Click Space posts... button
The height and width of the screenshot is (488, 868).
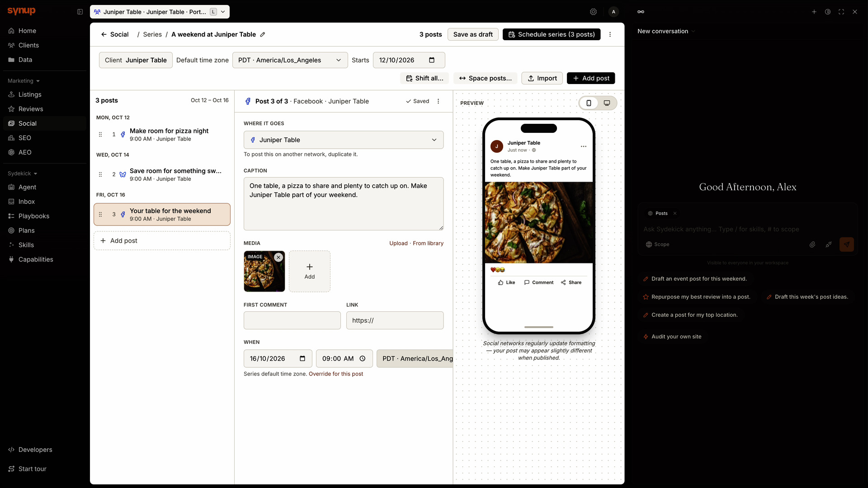coord(486,78)
